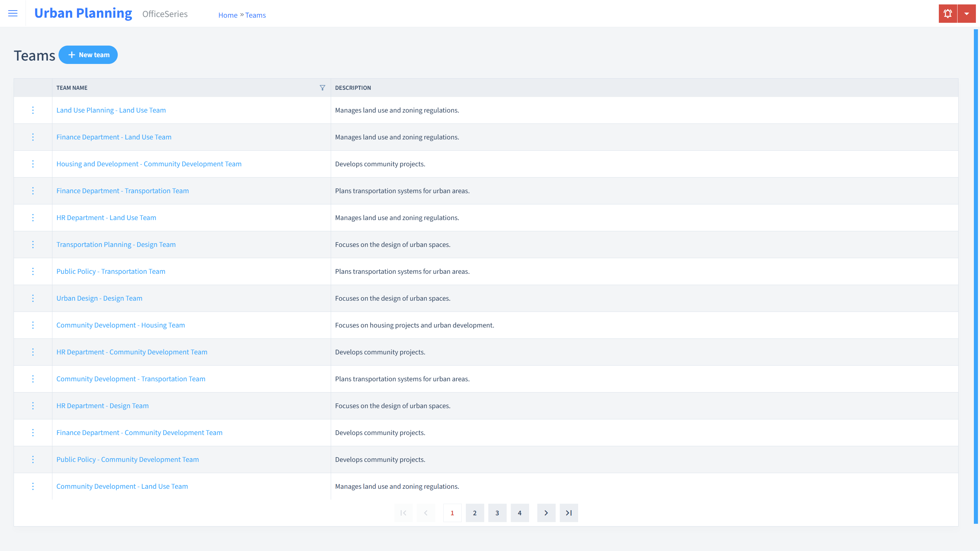The image size is (980, 551).
Task: Click the last page navigation arrow
Action: click(569, 513)
